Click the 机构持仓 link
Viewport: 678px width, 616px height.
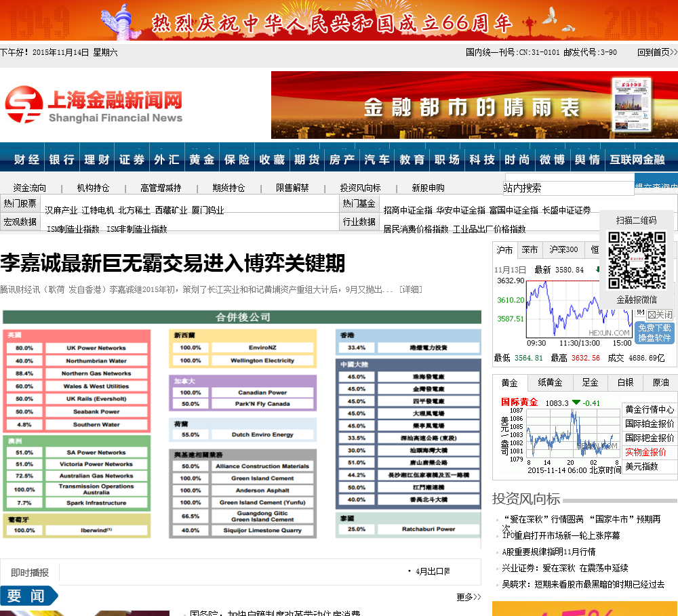[93, 188]
